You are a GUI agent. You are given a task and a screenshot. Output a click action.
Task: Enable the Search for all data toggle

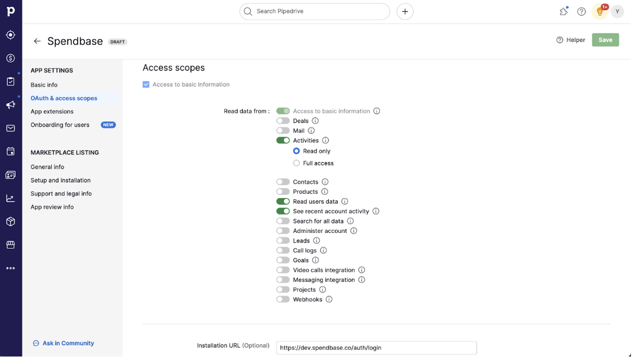(283, 221)
